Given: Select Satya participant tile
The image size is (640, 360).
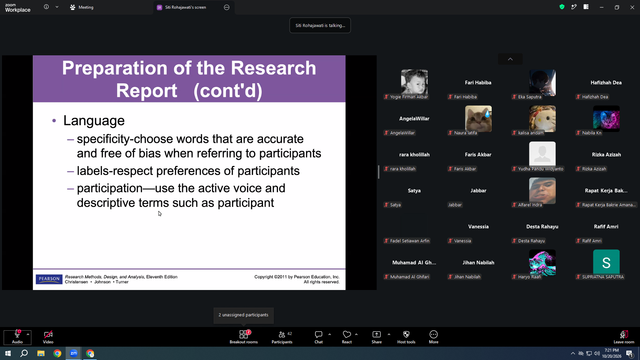Looking at the screenshot, I should pos(414,191).
